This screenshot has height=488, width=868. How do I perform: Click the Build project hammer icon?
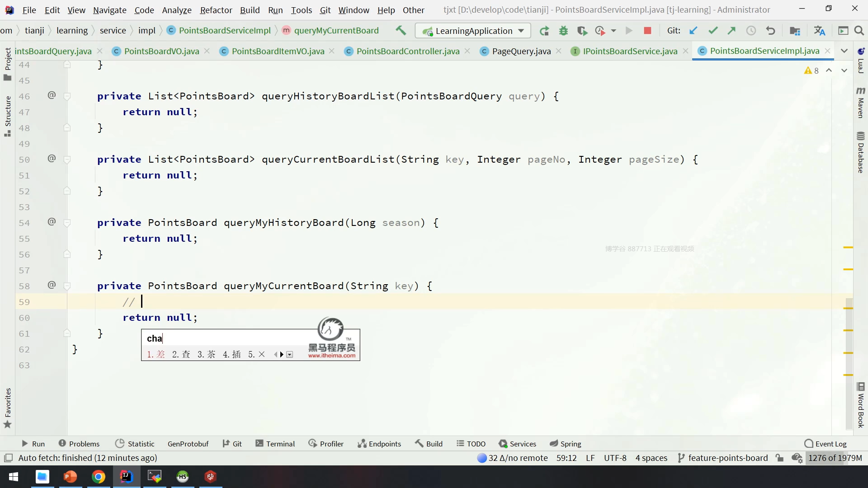401,31
